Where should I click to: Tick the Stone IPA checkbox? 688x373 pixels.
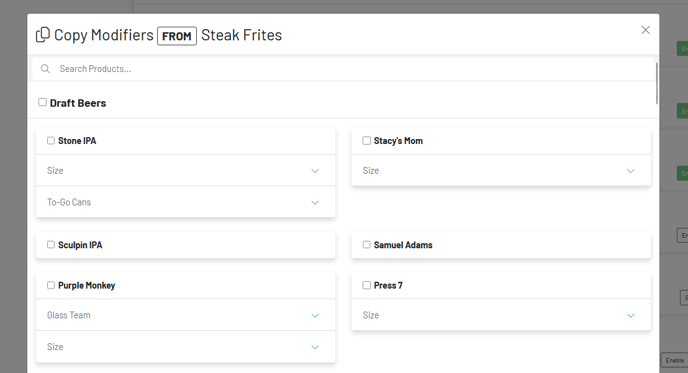pyautogui.click(x=51, y=140)
